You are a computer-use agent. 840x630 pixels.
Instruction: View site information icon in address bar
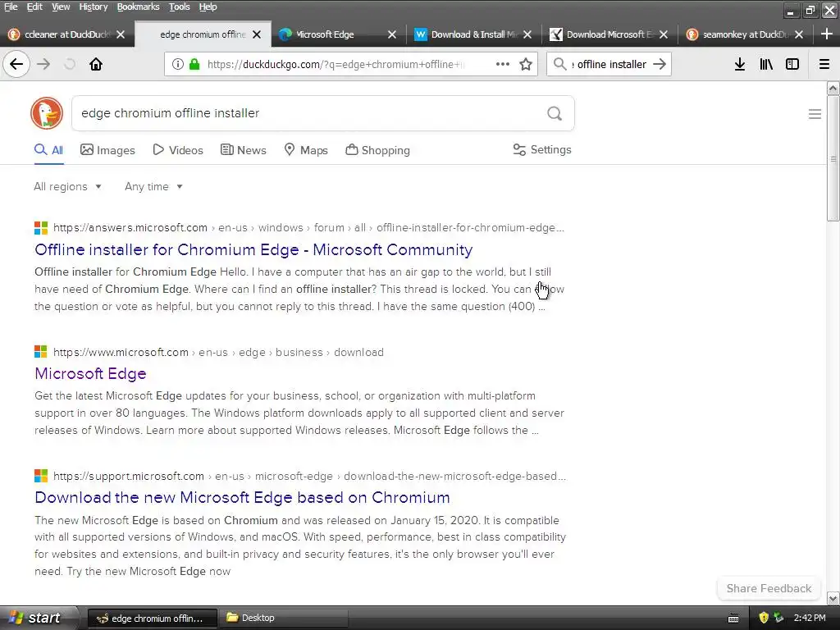177,64
